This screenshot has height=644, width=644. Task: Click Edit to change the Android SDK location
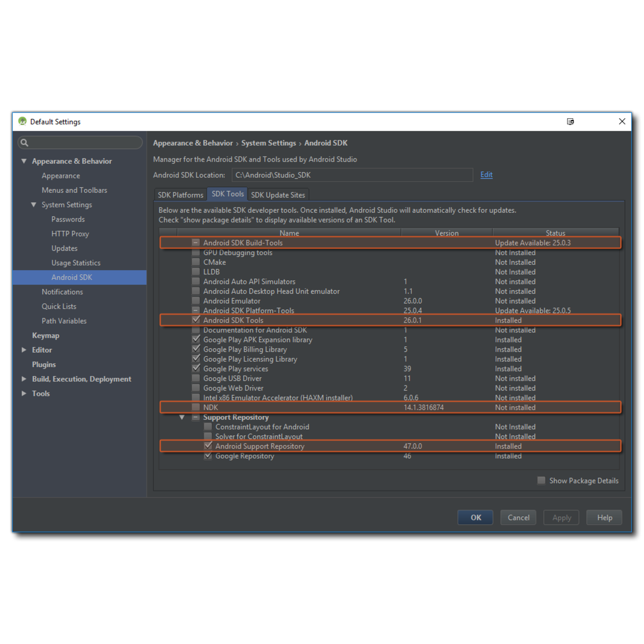coord(486,175)
